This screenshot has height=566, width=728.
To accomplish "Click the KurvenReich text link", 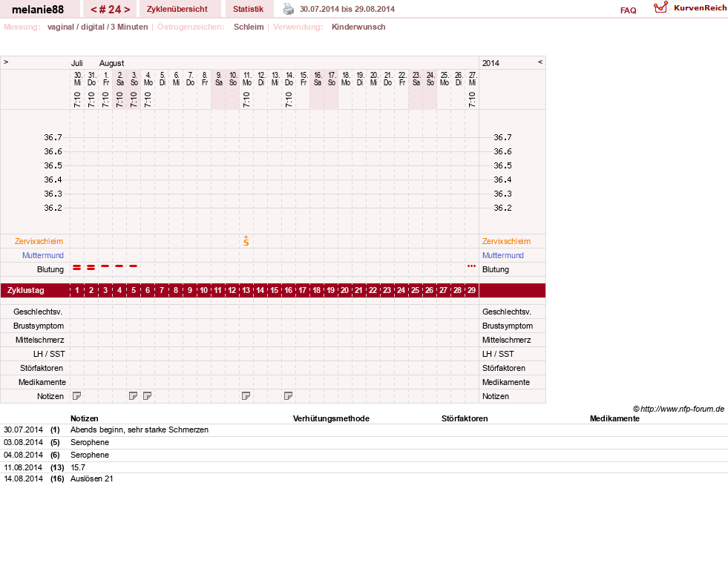I will 700,8.
